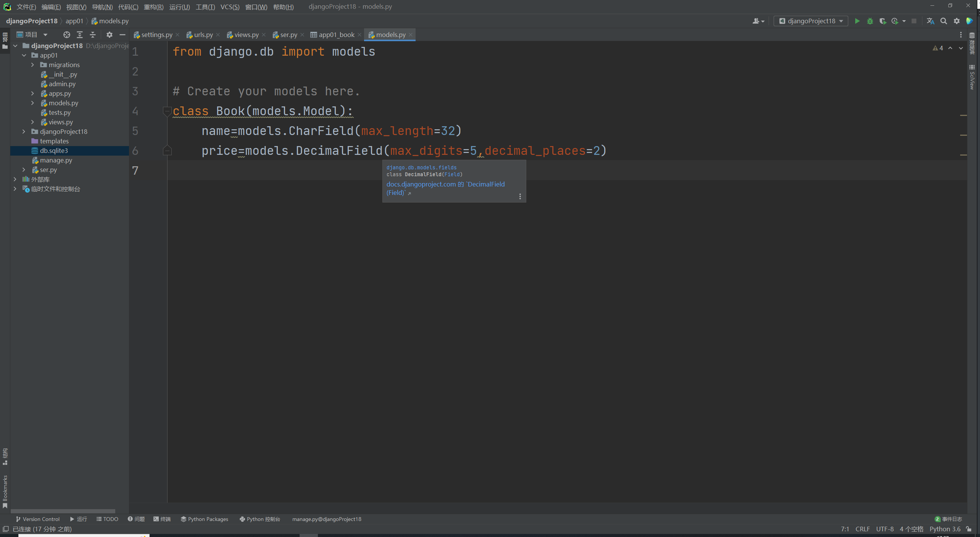Open IDE settings gear in toolbar
This screenshot has height=537, width=980.
[x=956, y=21]
